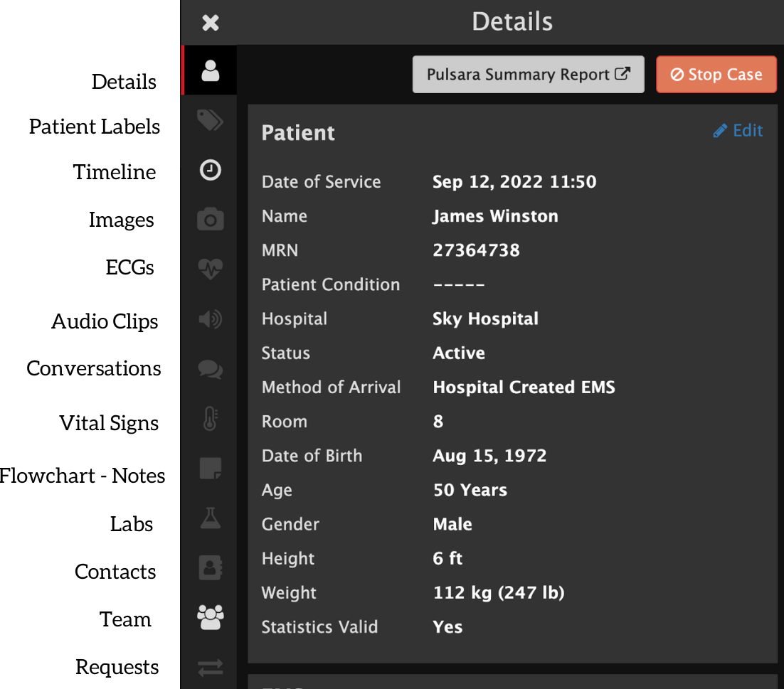784x689 pixels.
Task: Click the Edit link in Patient section
Action: [x=738, y=130]
